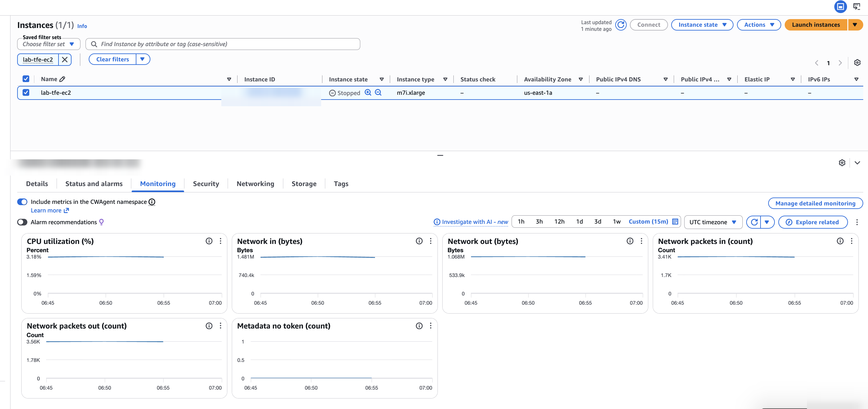Click the zoom-in magnifier beside Stopped
The height and width of the screenshot is (409, 868).
click(368, 93)
